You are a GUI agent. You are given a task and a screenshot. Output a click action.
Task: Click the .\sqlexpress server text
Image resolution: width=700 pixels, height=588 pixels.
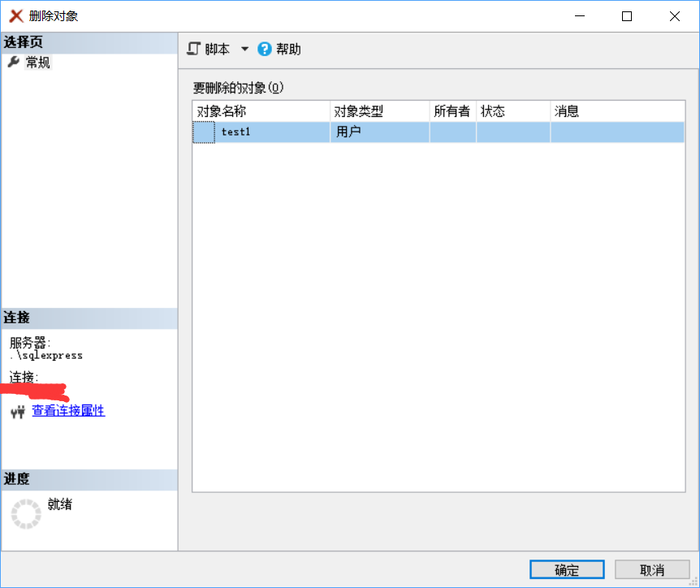pyautogui.click(x=46, y=356)
